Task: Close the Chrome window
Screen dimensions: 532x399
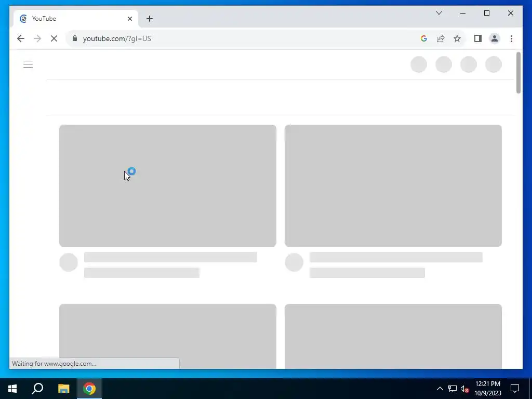Action: tap(510, 13)
